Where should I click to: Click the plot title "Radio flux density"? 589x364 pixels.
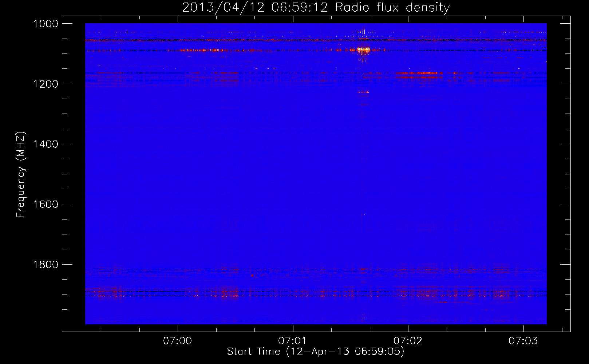[392, 8]
